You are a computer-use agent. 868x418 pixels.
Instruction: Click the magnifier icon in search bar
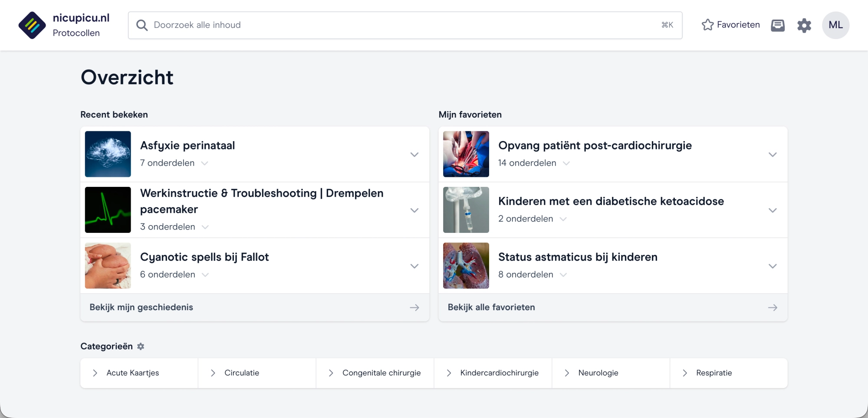[142, 25]
